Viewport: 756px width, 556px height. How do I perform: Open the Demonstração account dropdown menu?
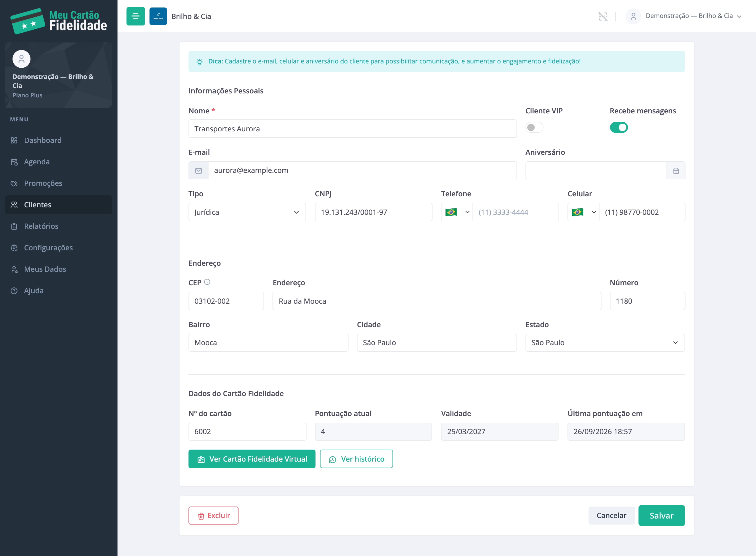pyautogui.click(x=684, y=16)
